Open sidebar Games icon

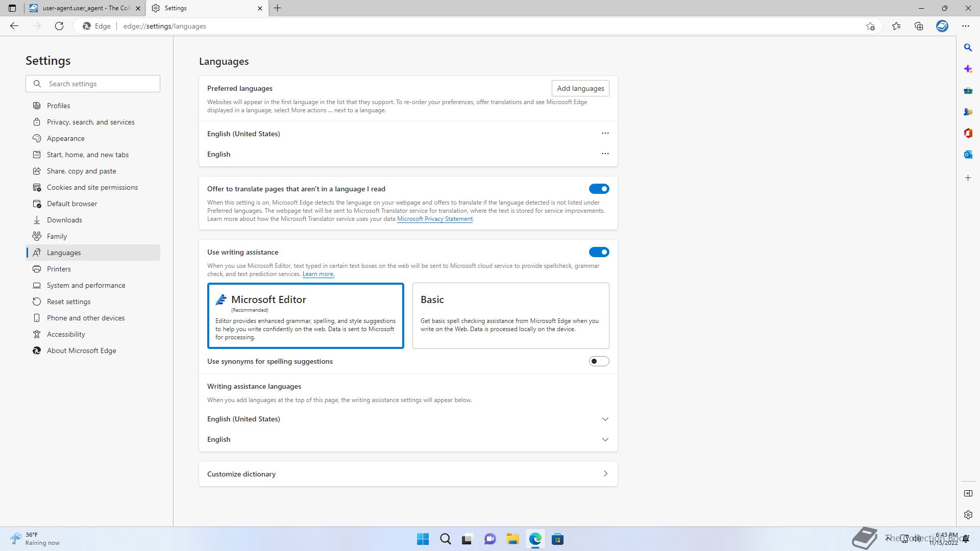(x=968, y=112)
